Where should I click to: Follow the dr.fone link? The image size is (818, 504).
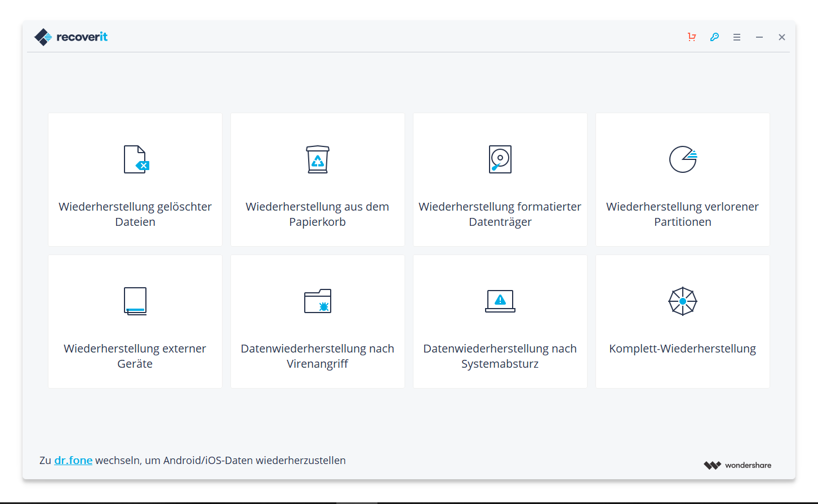coord(73,460)
